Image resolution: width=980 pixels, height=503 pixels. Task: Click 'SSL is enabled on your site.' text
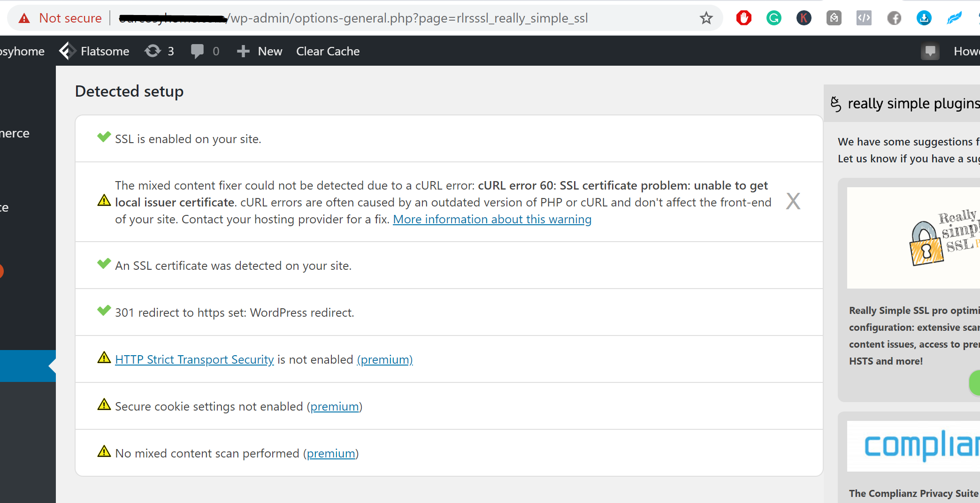pos(188,139)
